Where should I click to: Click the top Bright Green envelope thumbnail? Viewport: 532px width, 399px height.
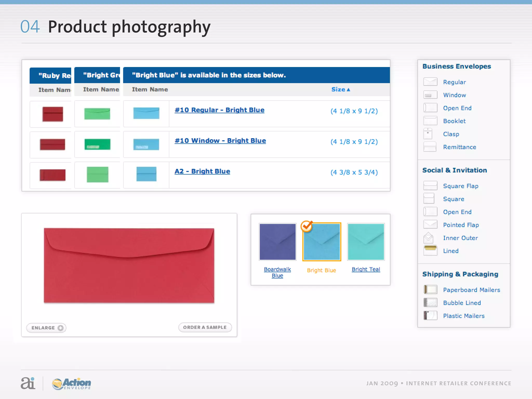(97, 114)
